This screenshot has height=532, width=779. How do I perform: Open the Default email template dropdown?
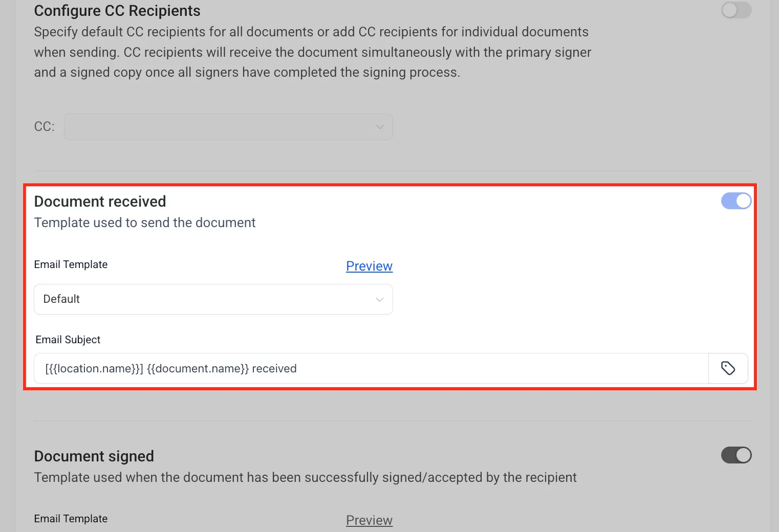point(213,299)
